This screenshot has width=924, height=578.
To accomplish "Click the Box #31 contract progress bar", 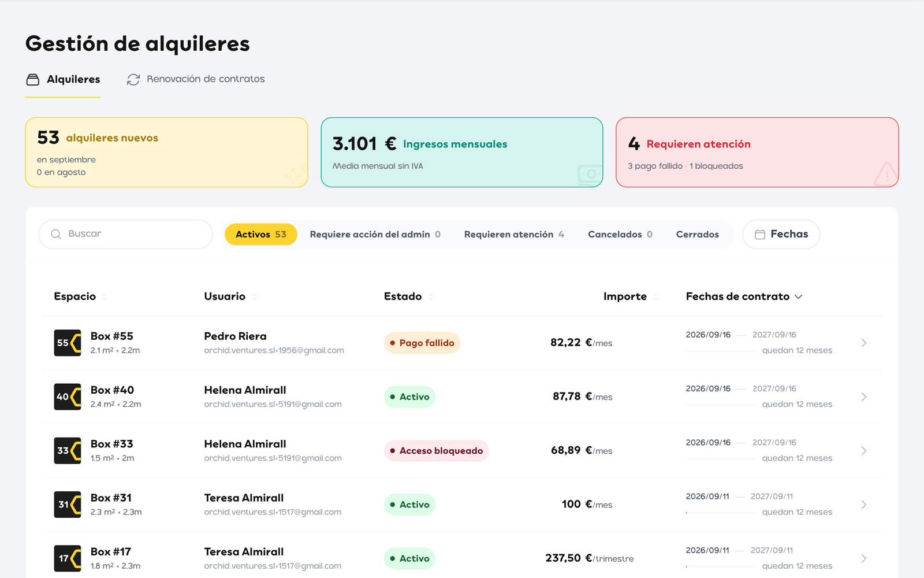I will coord(721,513).
